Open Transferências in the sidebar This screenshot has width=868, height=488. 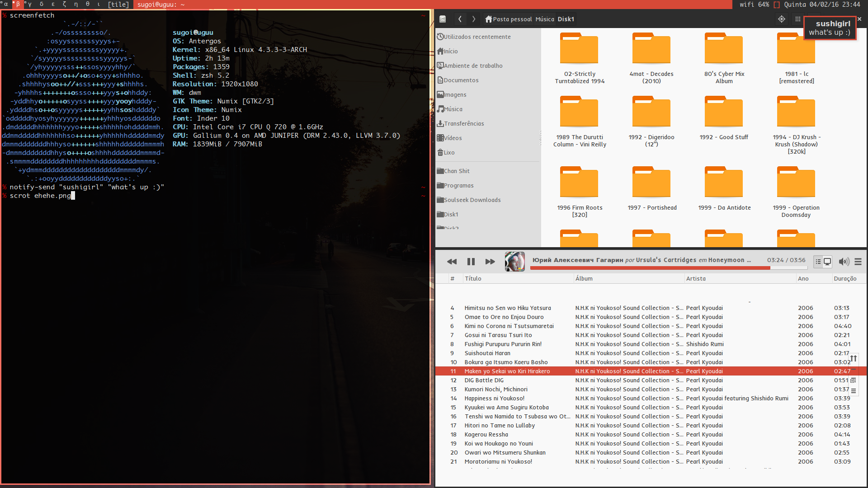pyautogui.click(x=463, y=123)
